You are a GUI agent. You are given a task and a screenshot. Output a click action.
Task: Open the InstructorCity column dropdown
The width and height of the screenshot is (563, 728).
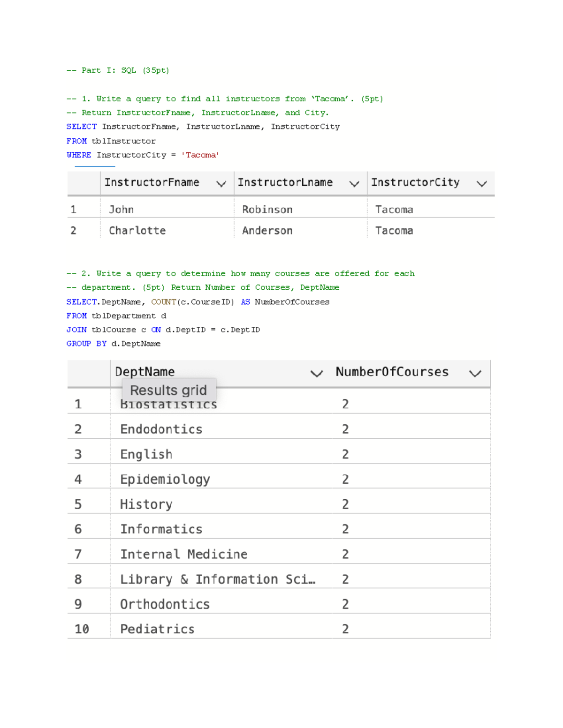pos(482,183)
